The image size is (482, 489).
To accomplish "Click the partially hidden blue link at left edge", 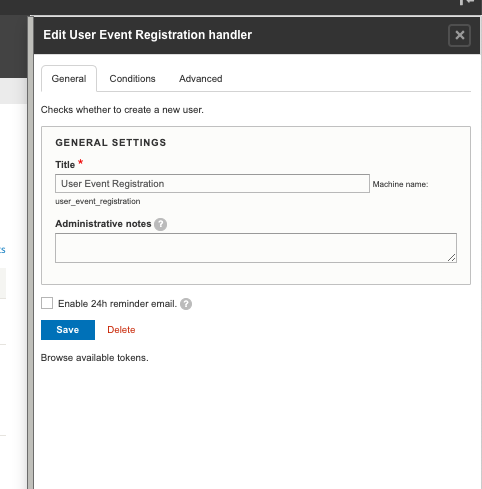I will (3, 250).
